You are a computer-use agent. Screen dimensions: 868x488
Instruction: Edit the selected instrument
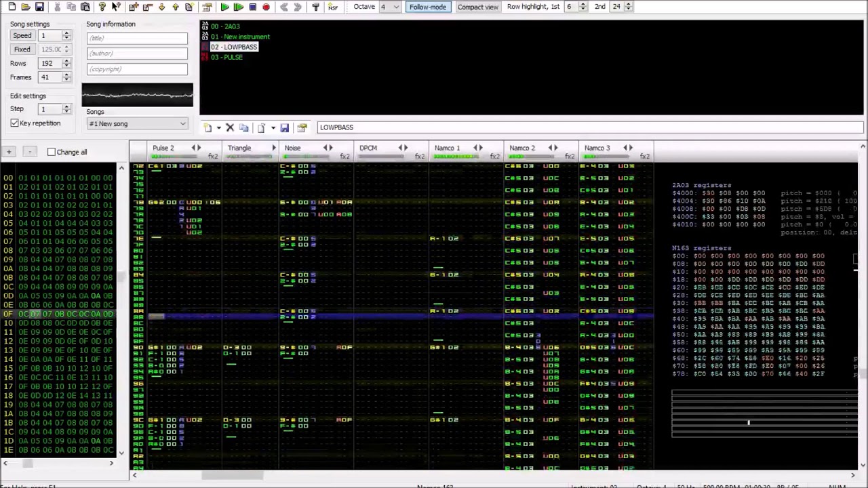click(x=302, y=127)
